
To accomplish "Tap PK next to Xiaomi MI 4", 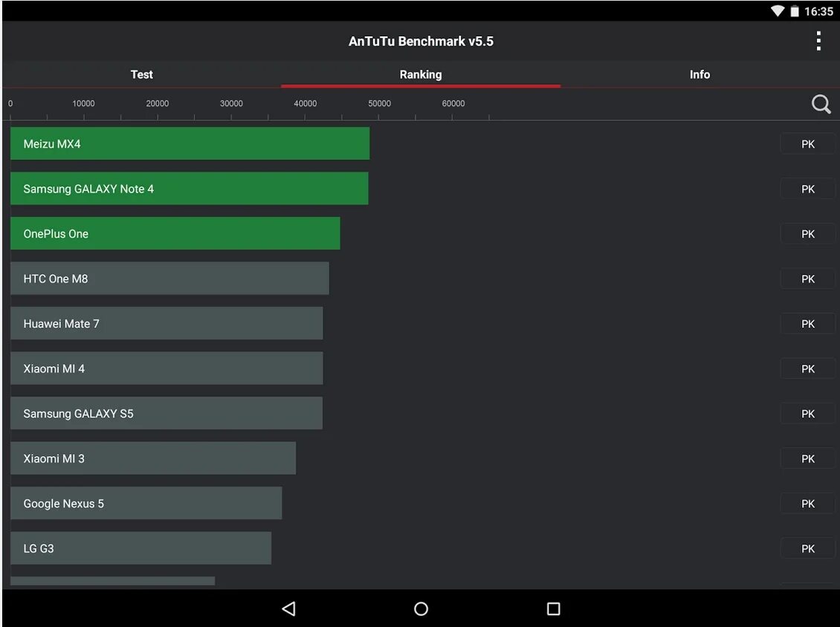I will coord(807,369).
